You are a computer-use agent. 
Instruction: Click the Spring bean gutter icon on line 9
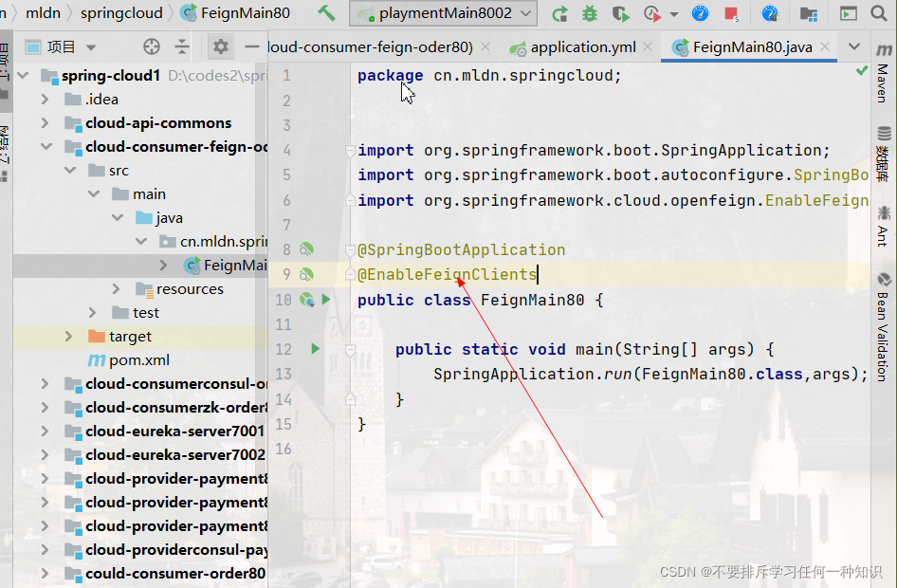306,274
